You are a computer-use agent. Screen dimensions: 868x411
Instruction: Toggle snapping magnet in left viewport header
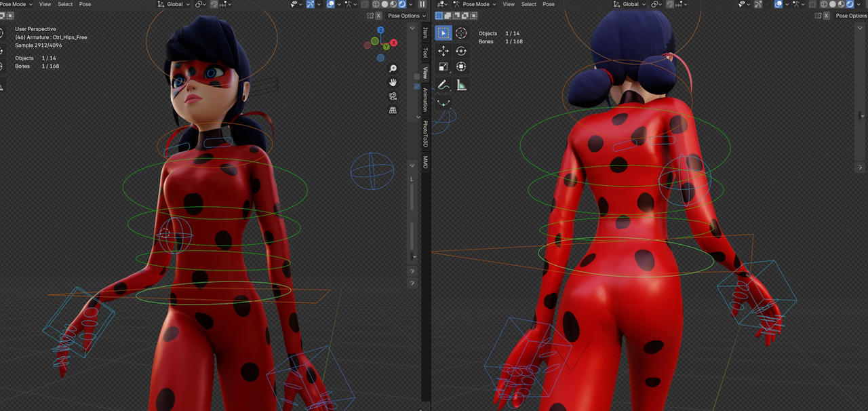pos(214,4)
